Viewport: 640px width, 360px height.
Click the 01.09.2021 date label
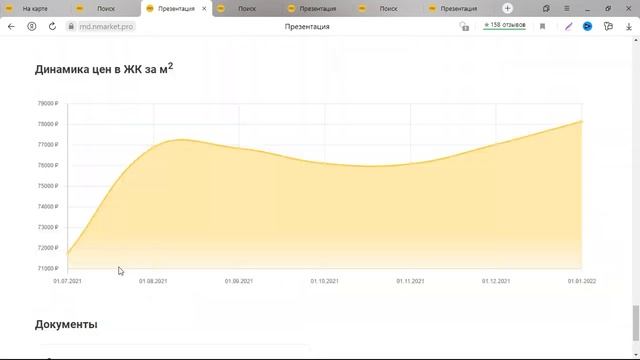239,281
